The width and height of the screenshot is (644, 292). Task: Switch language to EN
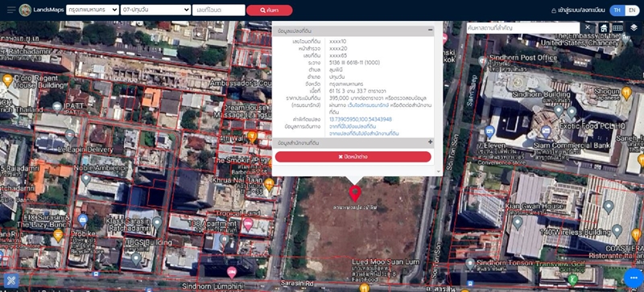(632, 10)
